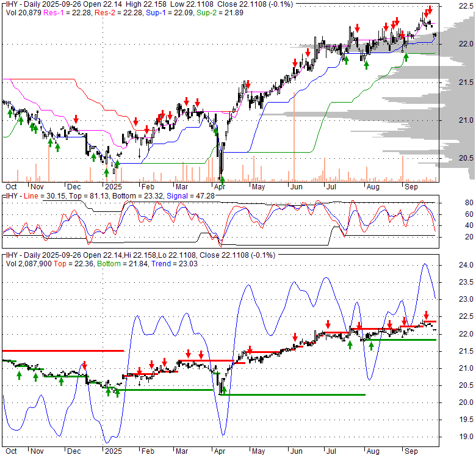
Task: Click the Oct label on top chart axis
Action: (x=11, y=187)
